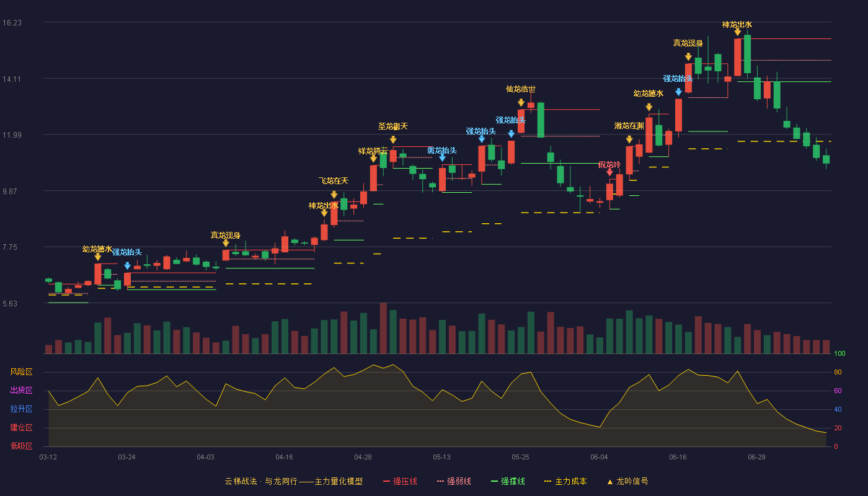
Task: Click the 仙龙临世 signal label text
Action: pos(521,89)
